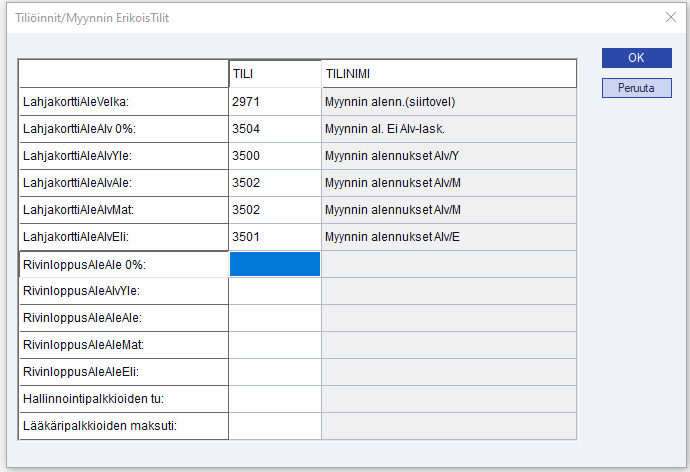
Task: Click highlighted TILI cell for RivinloppusAleAle 0%
Action: point(275,263)
